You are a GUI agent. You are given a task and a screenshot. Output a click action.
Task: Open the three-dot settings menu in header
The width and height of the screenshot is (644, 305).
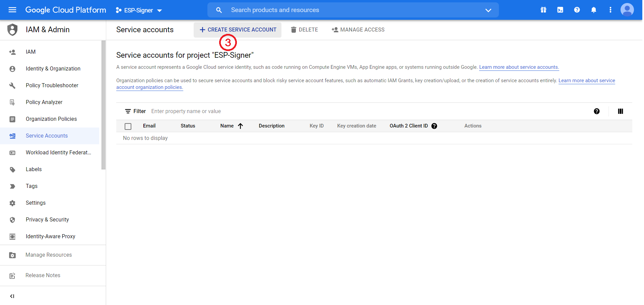point(610,10)
